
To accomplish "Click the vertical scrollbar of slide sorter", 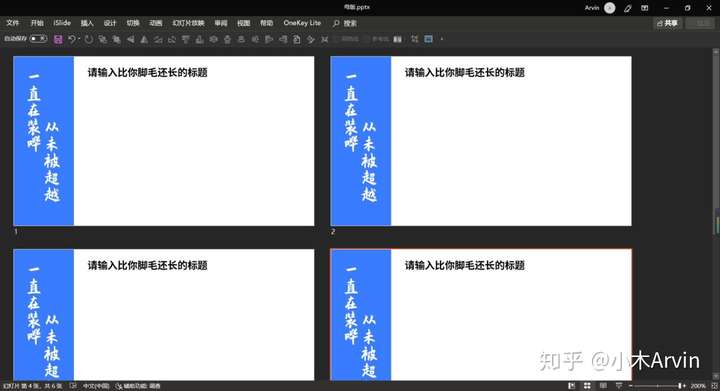I will 716,215.
